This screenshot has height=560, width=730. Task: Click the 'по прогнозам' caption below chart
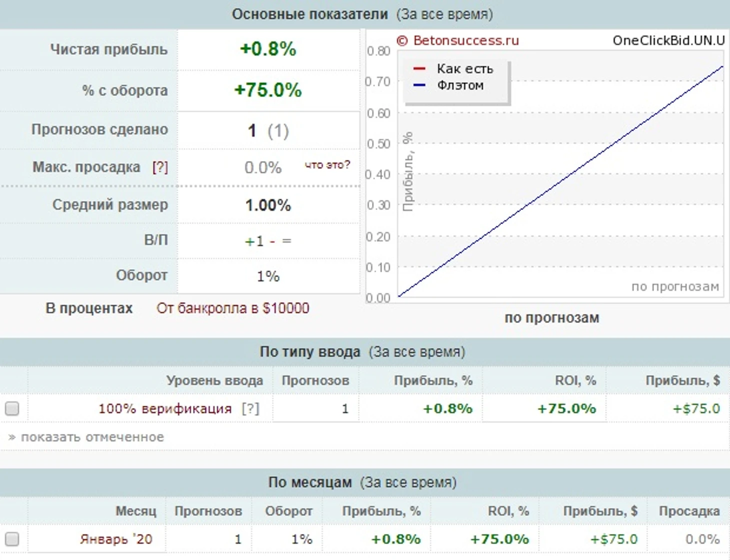click(551, 318)
